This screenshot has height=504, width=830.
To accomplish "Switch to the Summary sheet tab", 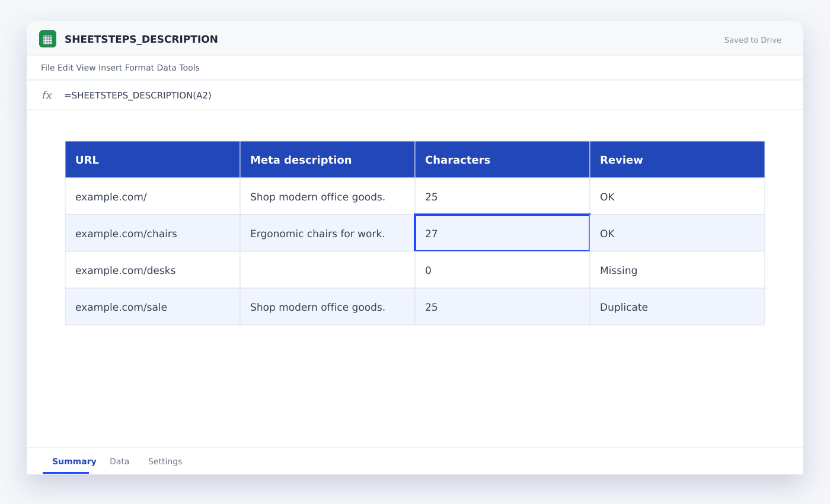I will point(74,461).
